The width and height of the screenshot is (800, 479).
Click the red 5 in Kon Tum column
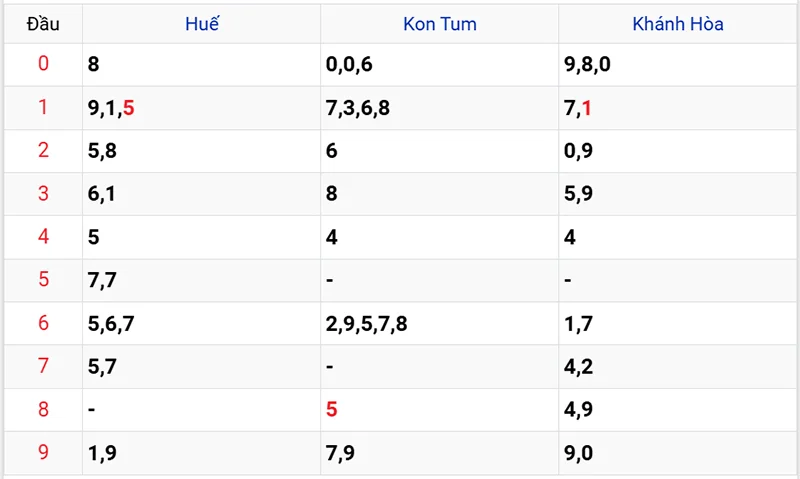coord(332,410)
